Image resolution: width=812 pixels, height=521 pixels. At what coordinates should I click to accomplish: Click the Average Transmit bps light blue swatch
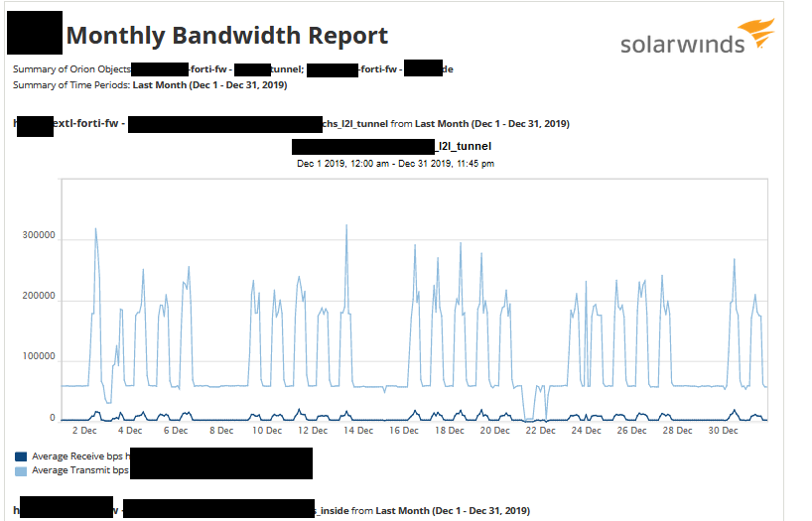tap(21, 470)
